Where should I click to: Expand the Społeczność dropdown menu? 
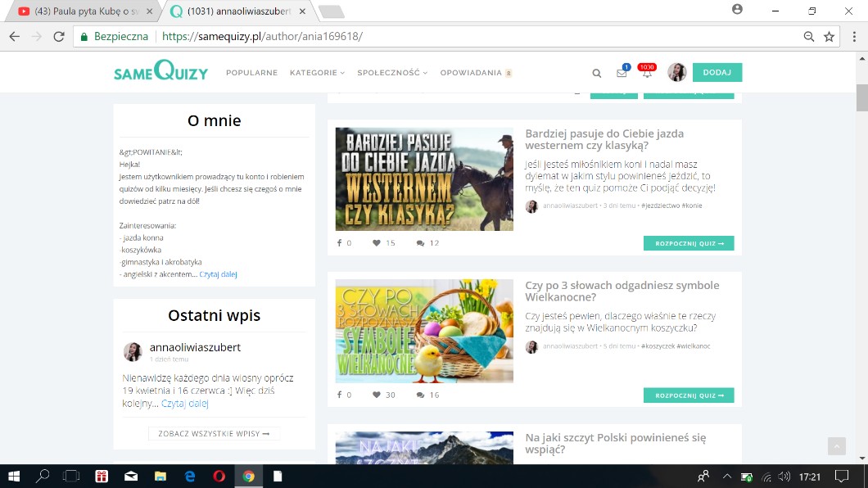392,73
